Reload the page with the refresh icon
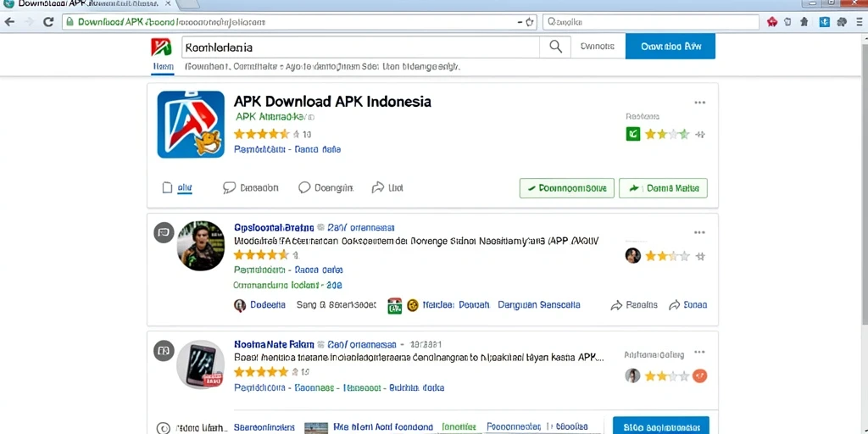This screenshot has width=868, height=434. 48,22
